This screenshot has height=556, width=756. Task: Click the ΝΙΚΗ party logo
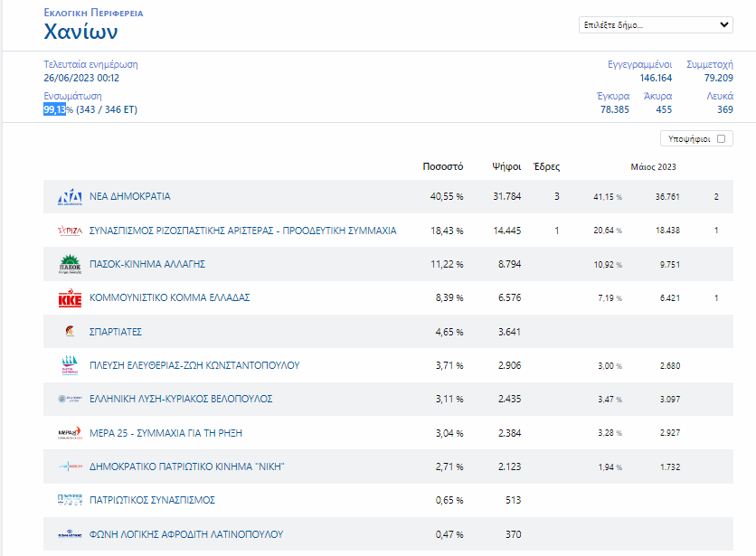click(x=70, y=466)
